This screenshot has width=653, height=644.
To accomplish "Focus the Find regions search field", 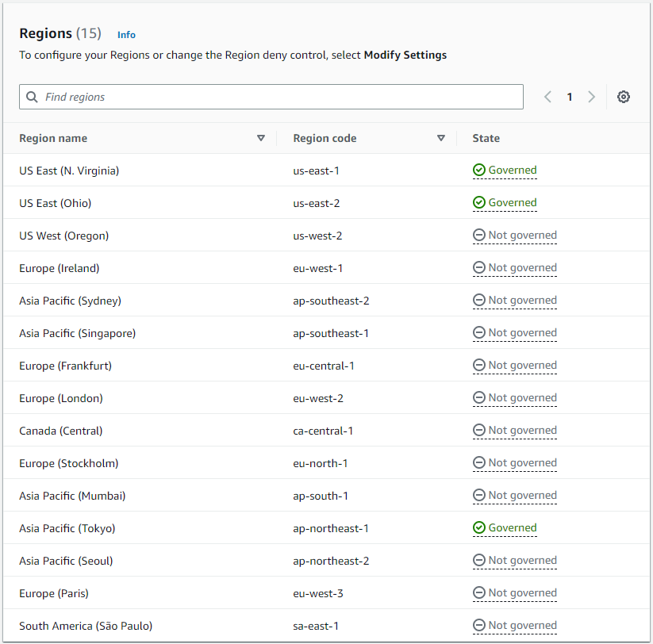I will coord(278,97).
